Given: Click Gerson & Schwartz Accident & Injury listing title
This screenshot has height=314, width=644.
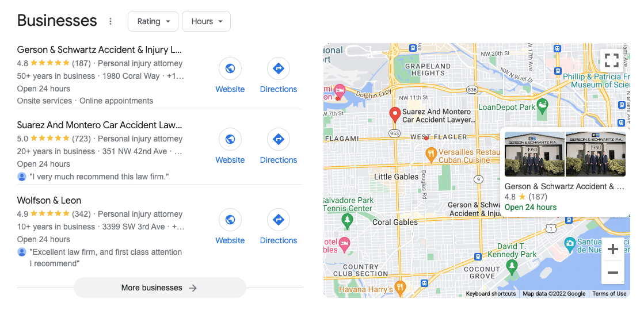Looking at the screenshot, I should click(100, 50).
